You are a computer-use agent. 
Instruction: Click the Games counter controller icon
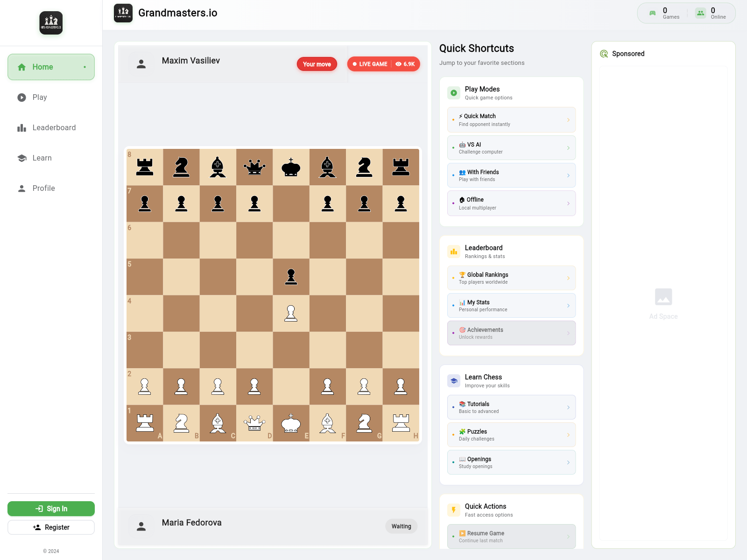(x=653, y=13)
